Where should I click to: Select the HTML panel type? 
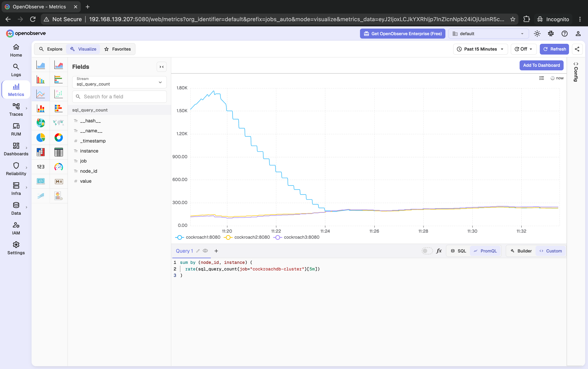point(41,181)
